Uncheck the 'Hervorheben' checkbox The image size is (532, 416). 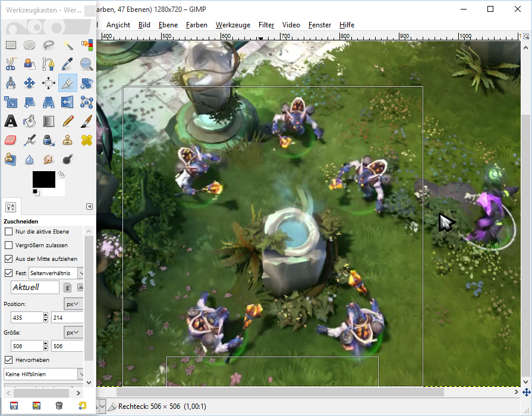click(x=8, y=360)
